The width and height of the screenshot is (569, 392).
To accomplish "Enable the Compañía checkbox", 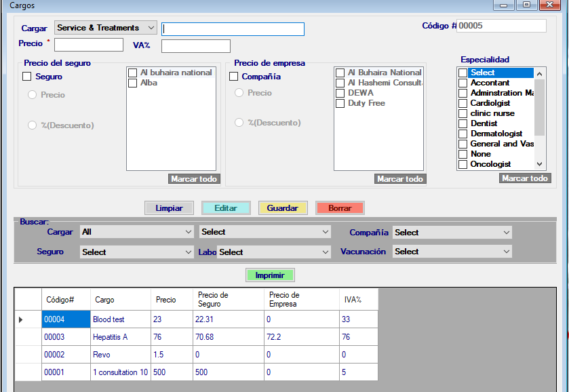I will coord(234,77).
